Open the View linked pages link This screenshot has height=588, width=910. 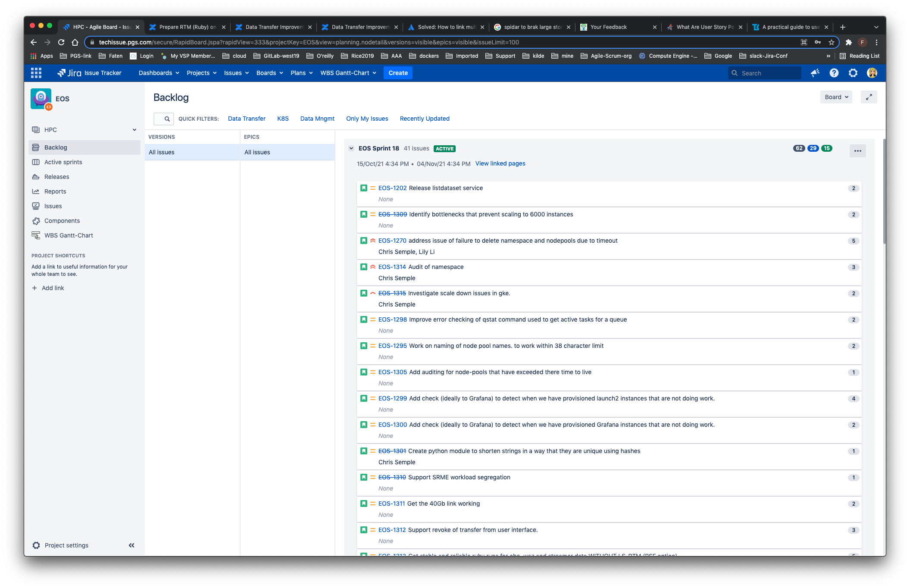[x=500, y=163]
